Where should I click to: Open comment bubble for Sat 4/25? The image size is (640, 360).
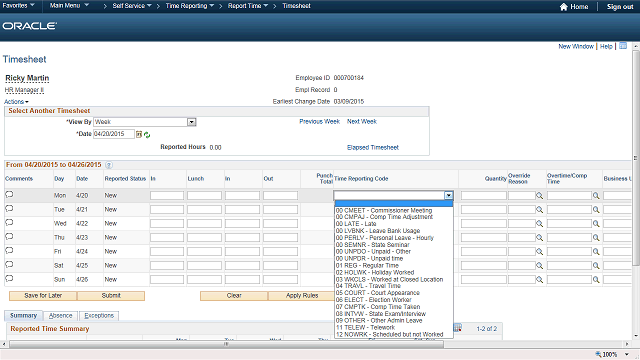(x=9, y=264)
